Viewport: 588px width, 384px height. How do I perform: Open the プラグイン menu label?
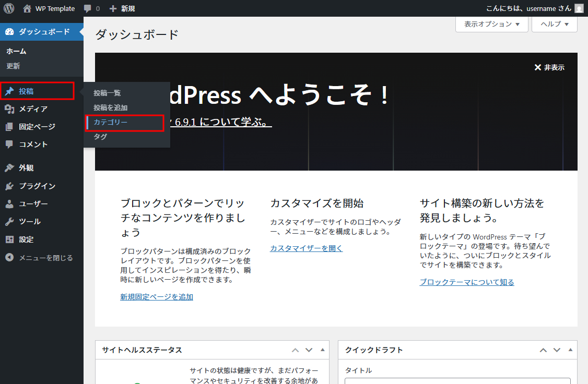[37, 186]
